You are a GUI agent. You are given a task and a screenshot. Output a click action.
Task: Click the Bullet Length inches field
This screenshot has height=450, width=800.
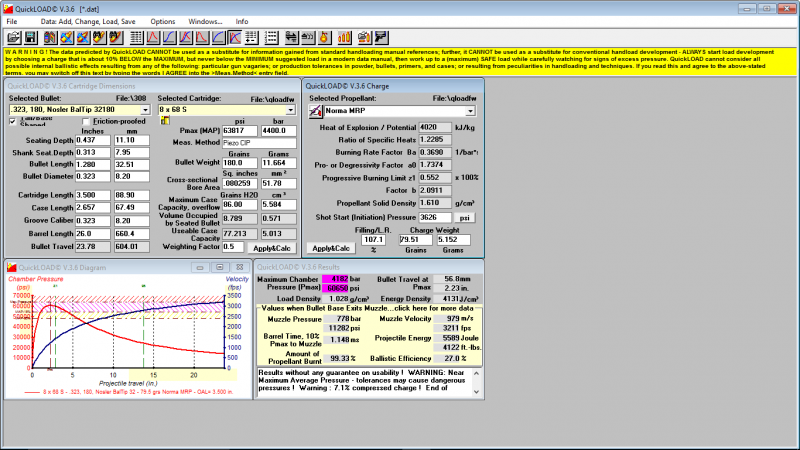[x=92, y=164]
